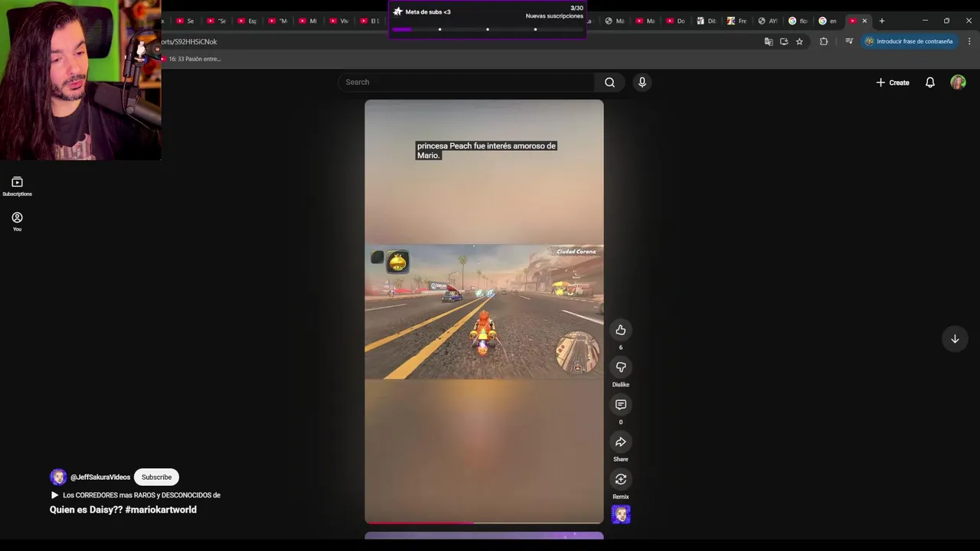The width and height of the screenshot is (980, 551).
Task: Share this Short
Action: (x=621, y=442)
